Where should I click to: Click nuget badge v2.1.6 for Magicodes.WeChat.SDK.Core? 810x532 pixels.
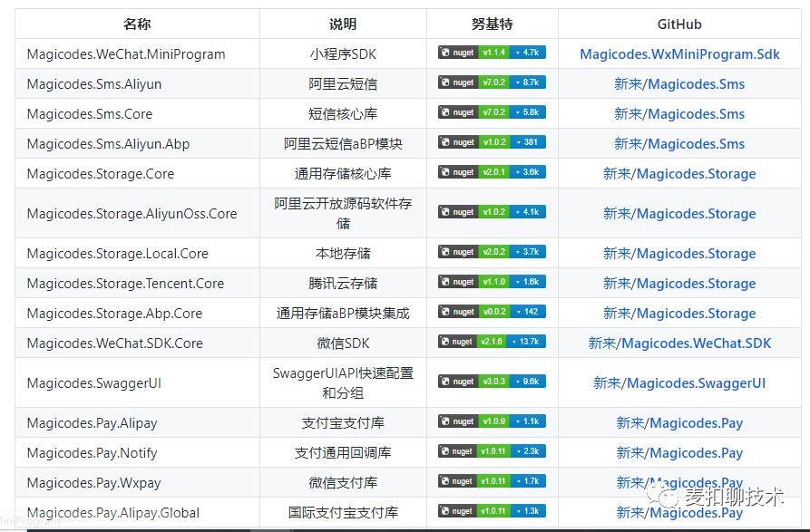[492, 342]
